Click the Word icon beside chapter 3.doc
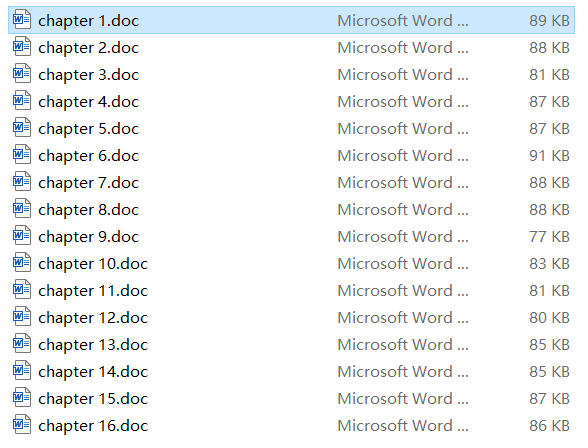588x448 pixels. click(x=22, y=73)
